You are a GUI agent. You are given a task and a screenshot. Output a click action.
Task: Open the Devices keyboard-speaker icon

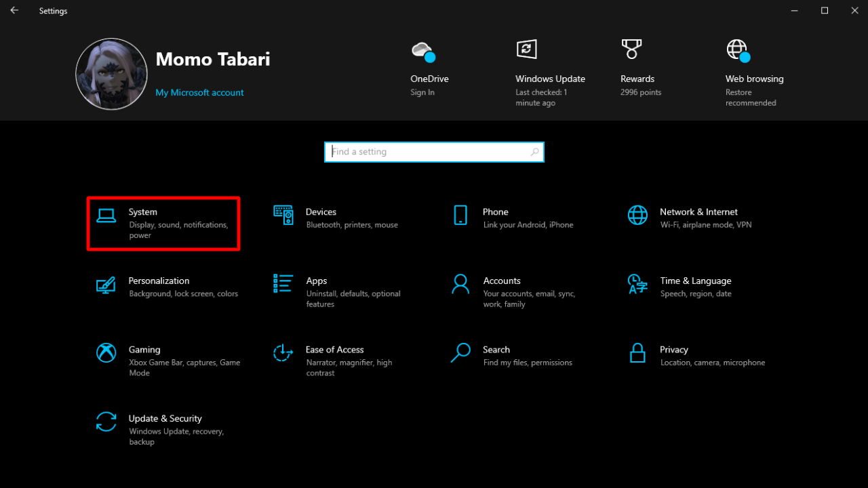283,215
